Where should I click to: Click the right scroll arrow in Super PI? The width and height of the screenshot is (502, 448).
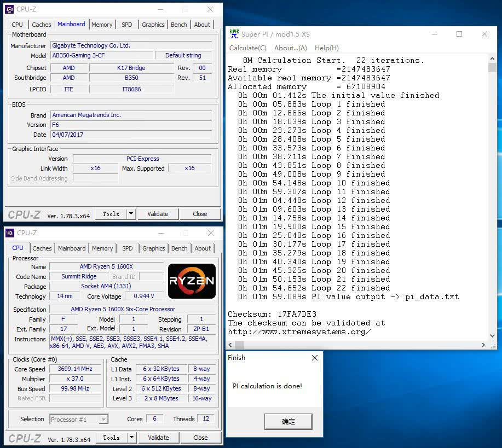483,345
